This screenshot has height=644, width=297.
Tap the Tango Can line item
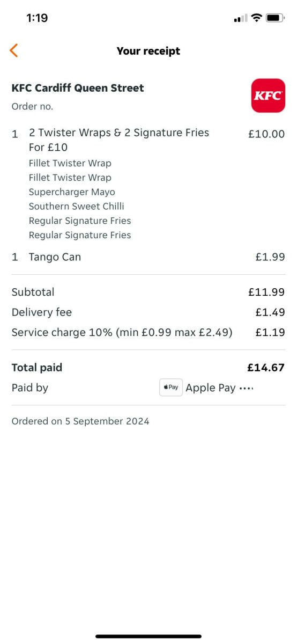(x=148, y=257)
